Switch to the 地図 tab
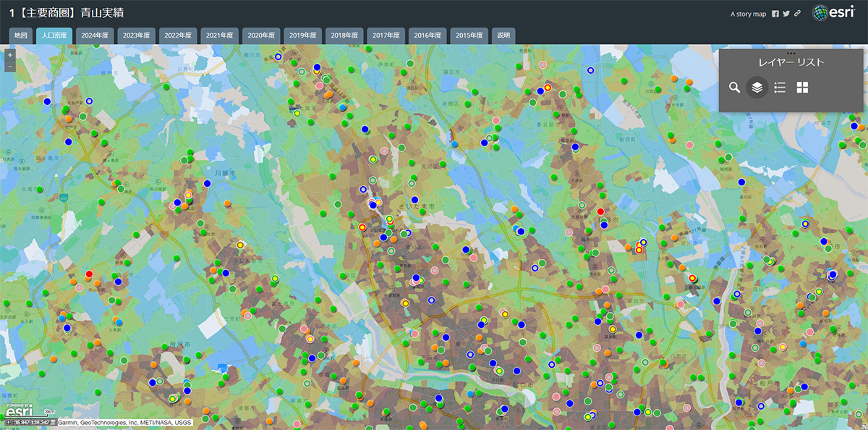The height and width of the screenshot is (430, 868). point(21,35)
